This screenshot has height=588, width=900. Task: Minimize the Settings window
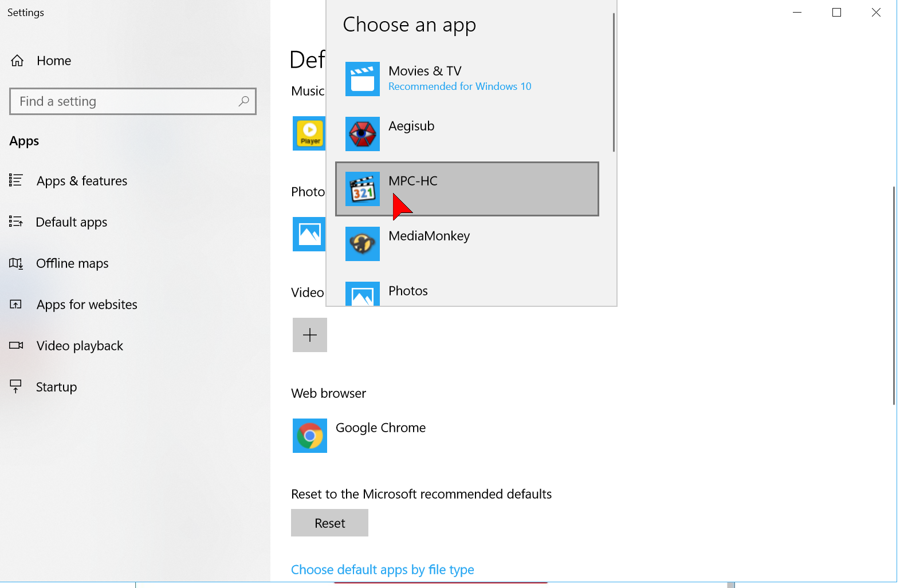(x=797, y=13)
